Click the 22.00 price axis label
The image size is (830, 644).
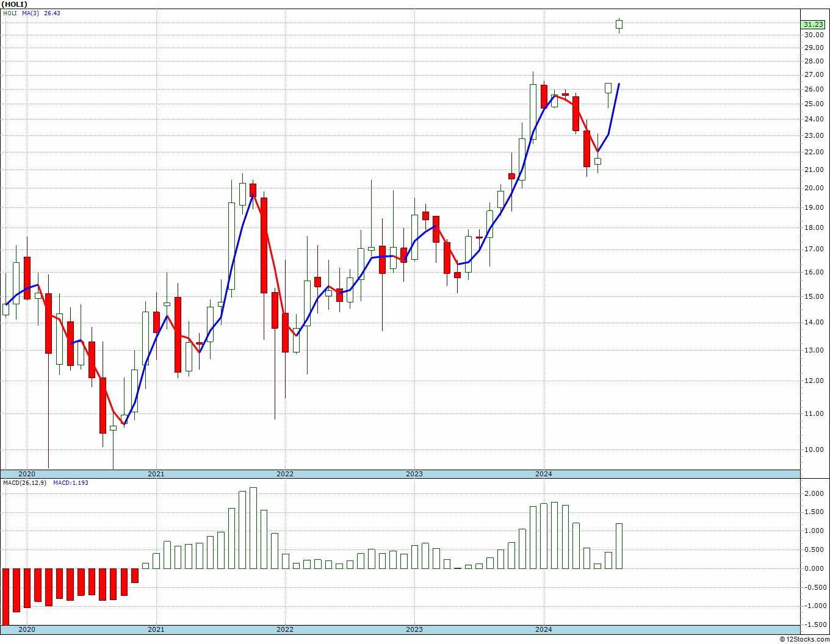point(814,152)
